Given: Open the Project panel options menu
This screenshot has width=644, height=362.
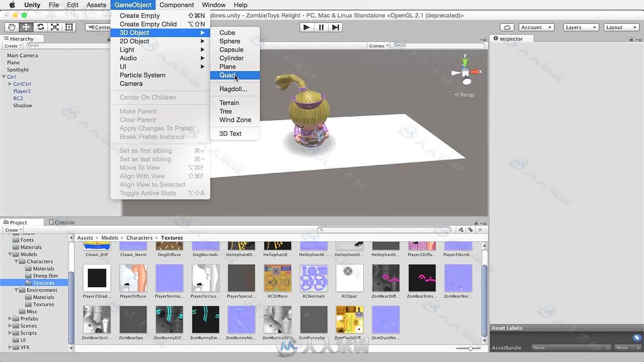Looking at the screenshot, I should [484, 222].
